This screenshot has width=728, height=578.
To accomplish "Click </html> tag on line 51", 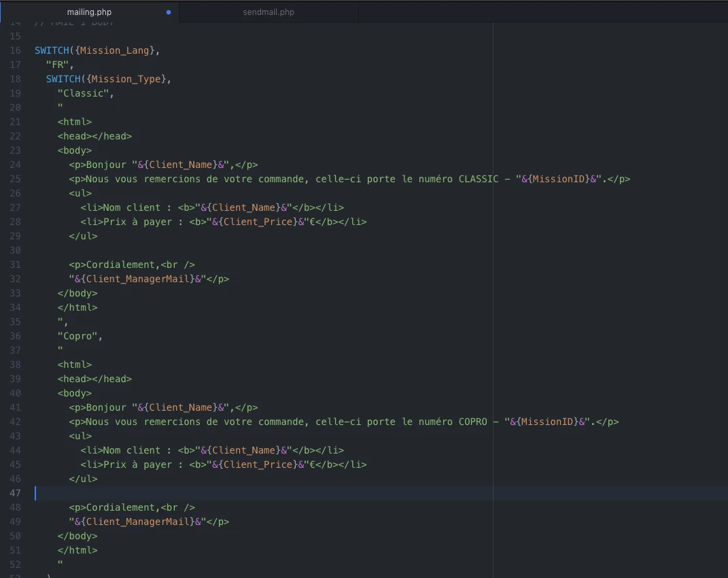I will 77,550.
